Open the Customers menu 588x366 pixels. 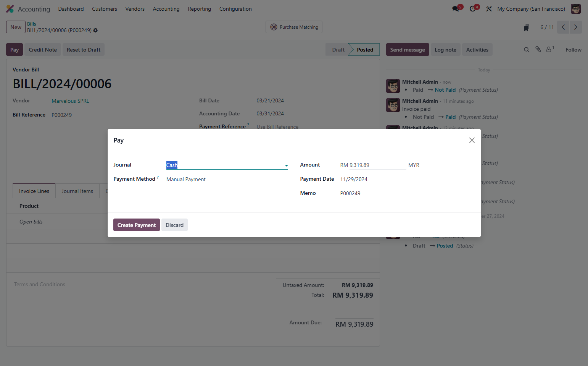[x=105, y=9]
